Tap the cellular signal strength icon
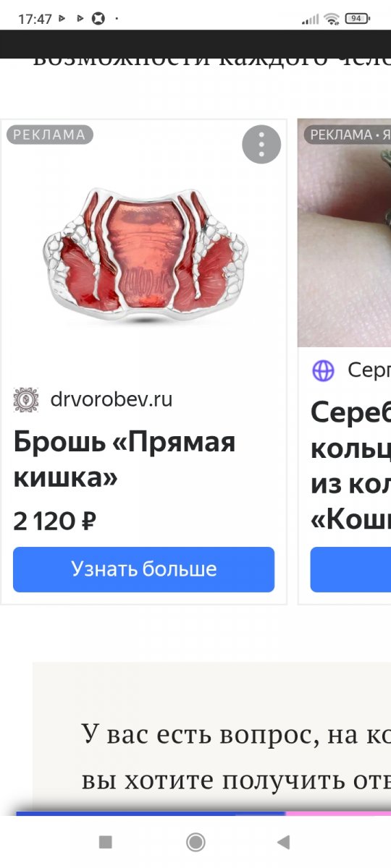This screenshot has height=868, width=391. click(310, 20)
